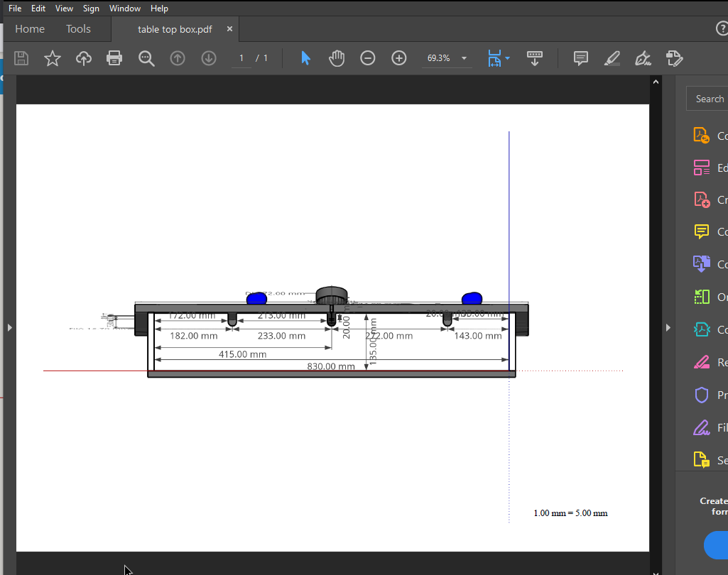
Task: Click the page number input field
Action: click(x=241, y=58)
